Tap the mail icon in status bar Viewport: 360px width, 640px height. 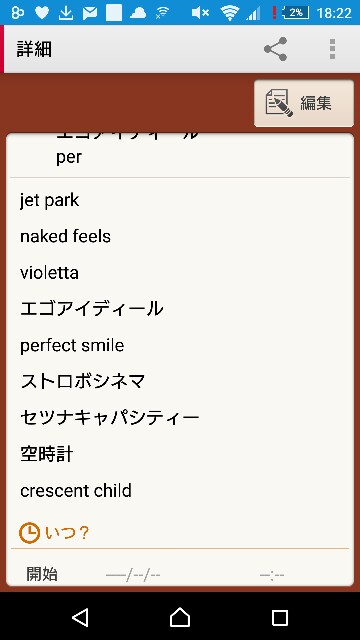tap(90, 13)
